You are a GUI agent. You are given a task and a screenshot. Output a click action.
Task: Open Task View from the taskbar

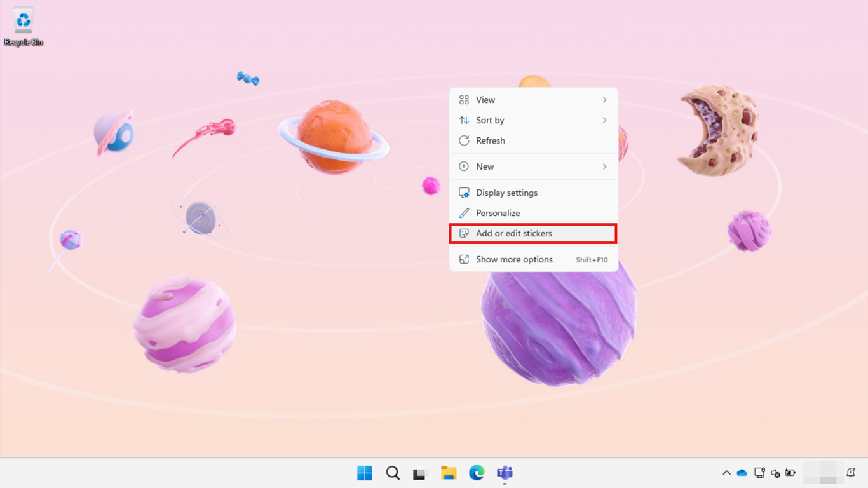click(x=420, y=473)
